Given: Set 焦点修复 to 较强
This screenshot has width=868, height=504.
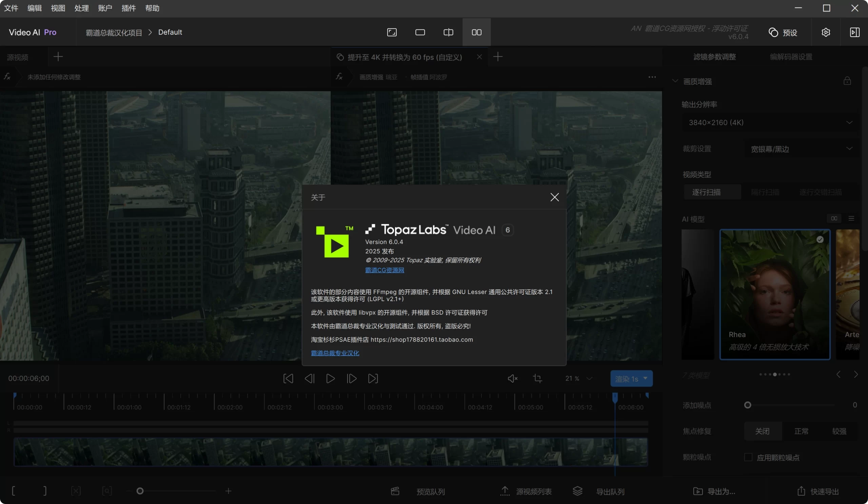Looking at the screenshot, I should click(x=839, y=431).
